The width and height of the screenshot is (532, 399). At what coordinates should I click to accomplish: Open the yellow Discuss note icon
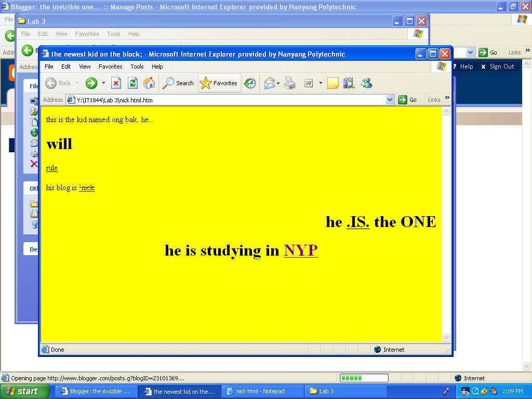(333, 83)
